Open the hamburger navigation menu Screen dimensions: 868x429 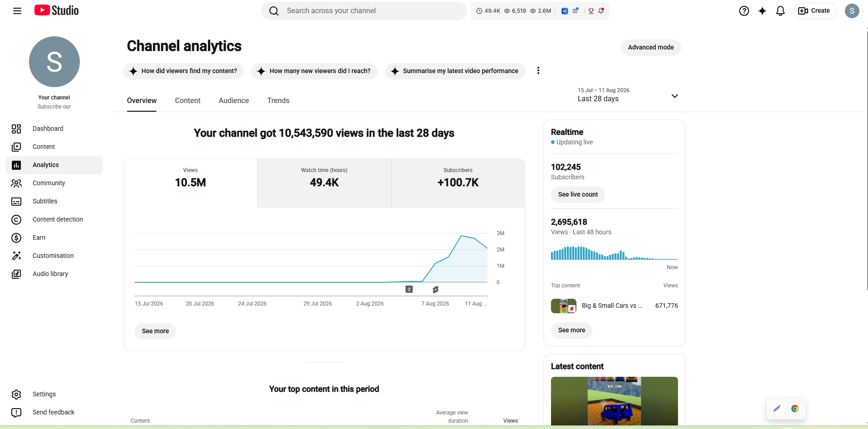coord(17,11)
